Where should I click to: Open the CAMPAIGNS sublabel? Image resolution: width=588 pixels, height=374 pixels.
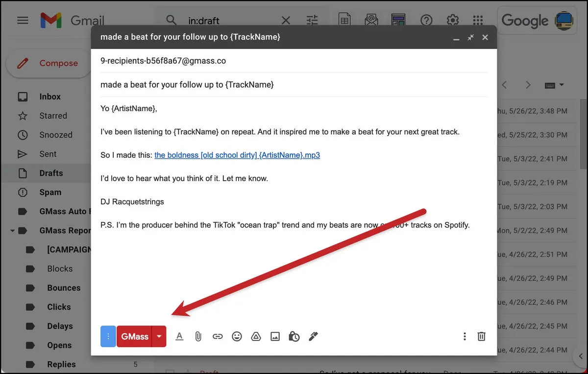coord(69,249)
